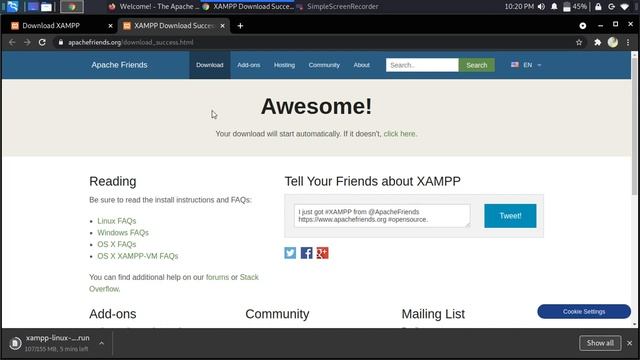Open the EN language dropdown
This screenshot has width=640, height=360.
(x=526, y=65)
